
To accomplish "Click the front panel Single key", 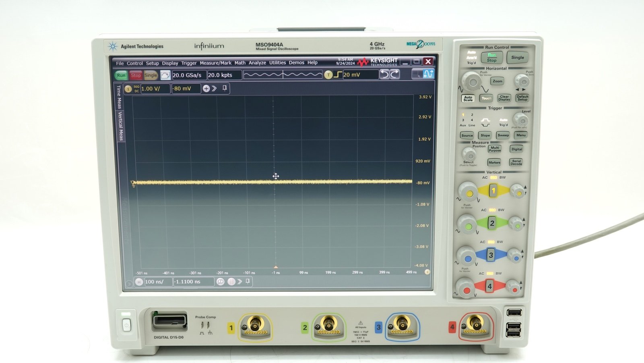I will (x=518, y=57).
